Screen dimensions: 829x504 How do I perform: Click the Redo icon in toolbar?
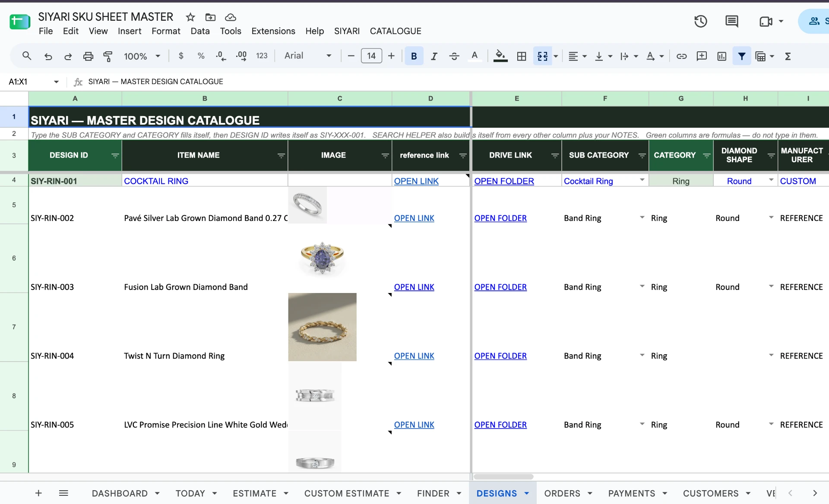point(68,56)
